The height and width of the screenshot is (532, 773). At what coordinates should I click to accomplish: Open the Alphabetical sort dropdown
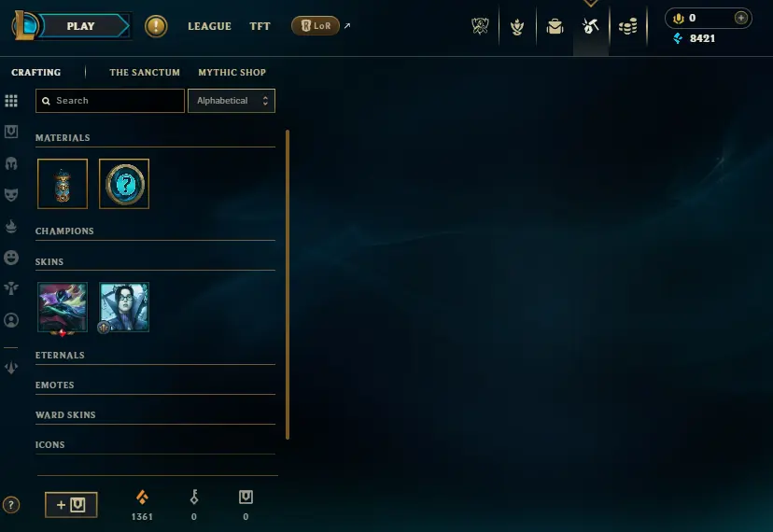[232, 101]
